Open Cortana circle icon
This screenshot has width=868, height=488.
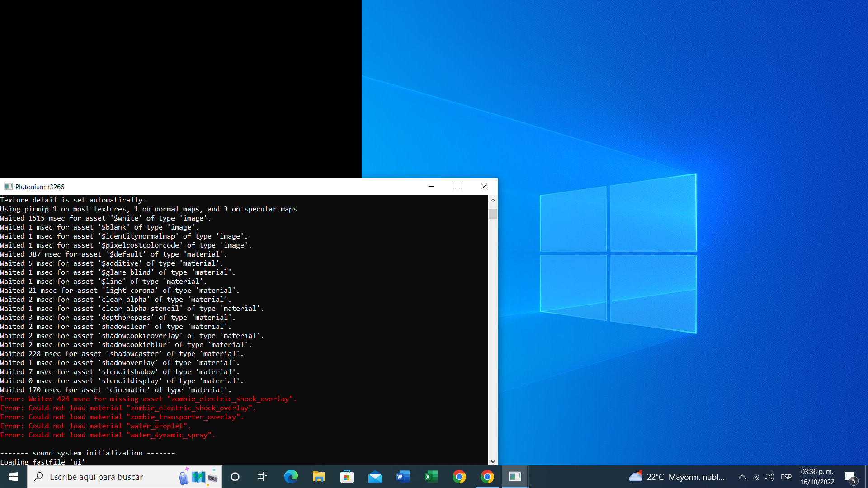[235, 477]
